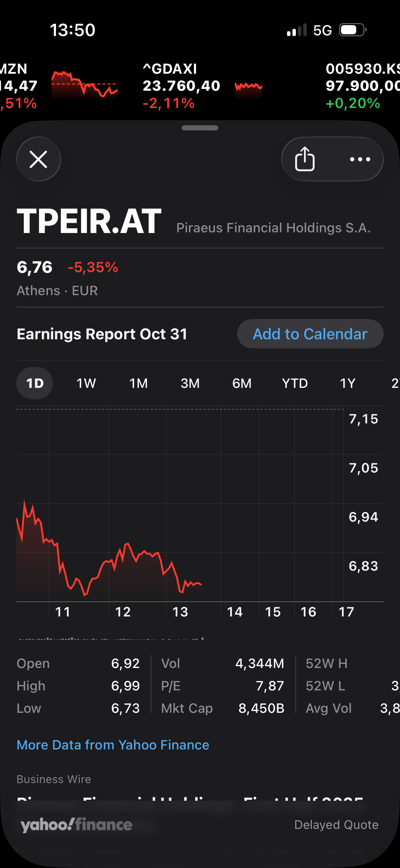Tap the Mkt Cap value 8,450B
The image size is (400, 868).
click(x=261, y=708)
